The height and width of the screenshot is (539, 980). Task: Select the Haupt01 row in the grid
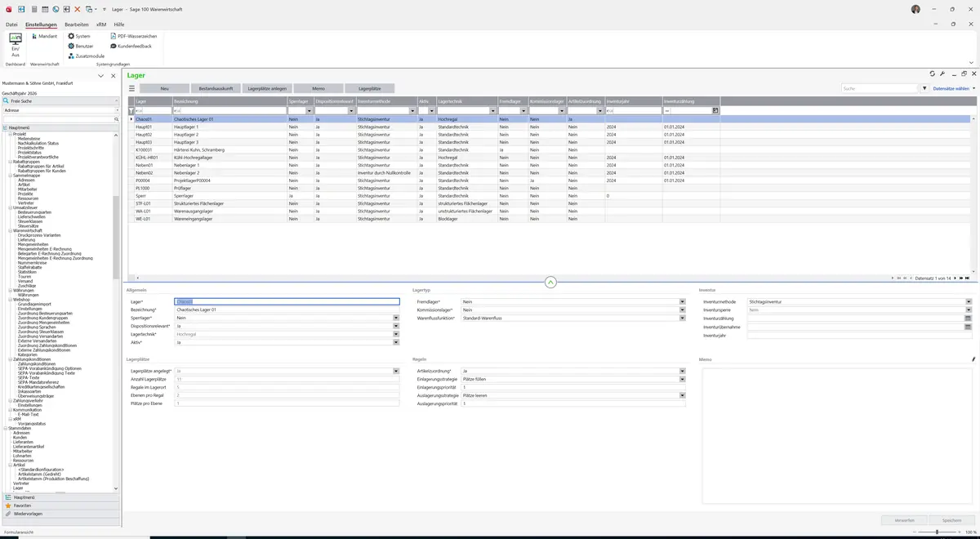(x=550, y=127)
